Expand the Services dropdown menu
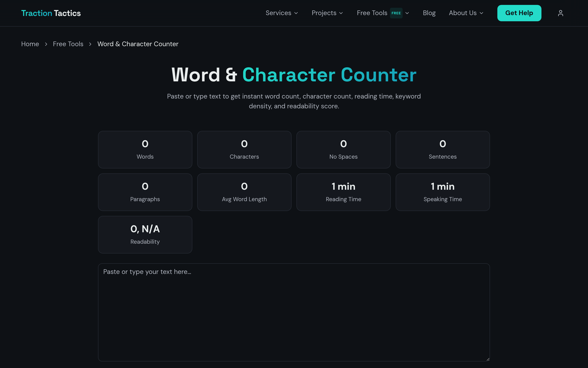 282,13
